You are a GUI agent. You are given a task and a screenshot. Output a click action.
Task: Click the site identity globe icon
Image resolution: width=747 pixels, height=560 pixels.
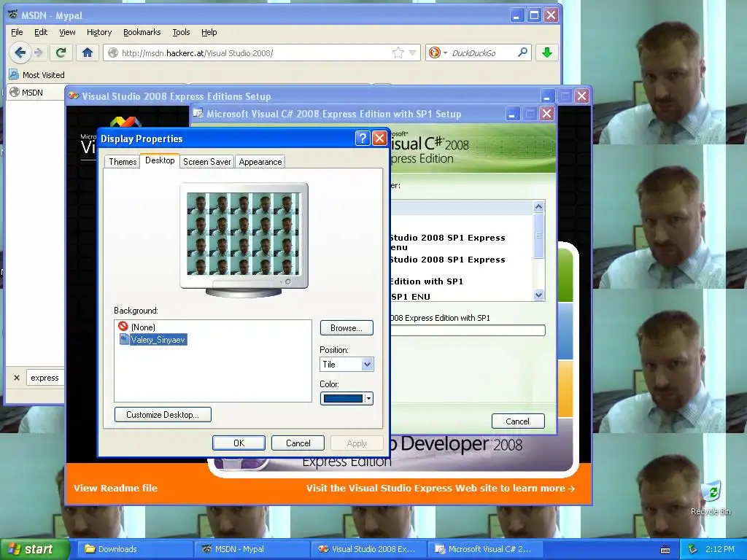[113, 52]
